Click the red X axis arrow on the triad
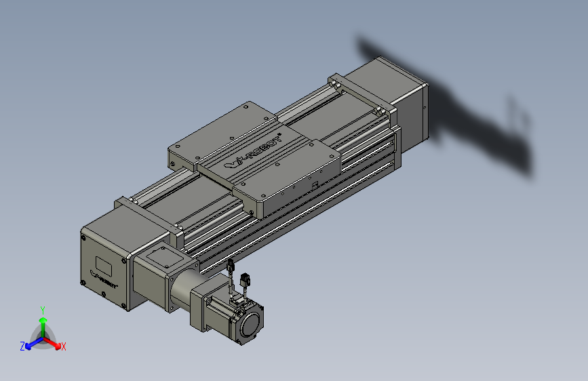The width and height of the screenshot is (588, 381). (53, 343)
